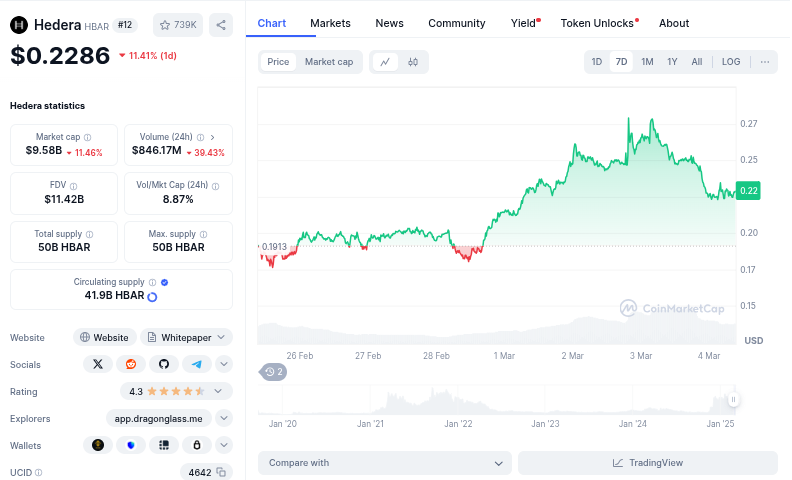Open Market cap info tooltip icon
The image size is (792, 480).
87,137
